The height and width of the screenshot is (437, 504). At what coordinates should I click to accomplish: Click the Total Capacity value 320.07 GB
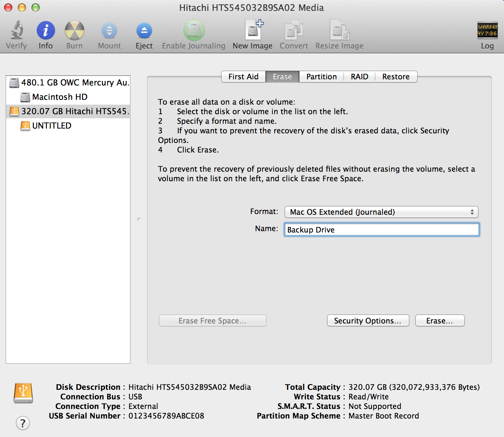[x=414, y=387]
